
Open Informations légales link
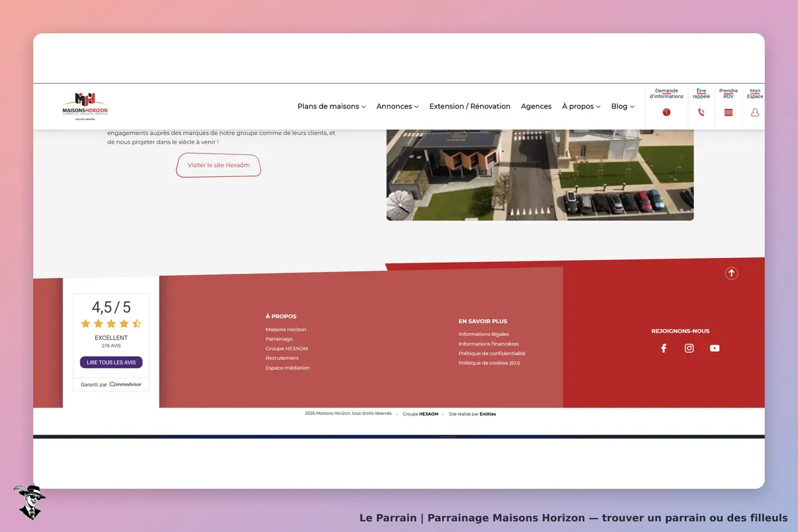(x=483, y=334)
